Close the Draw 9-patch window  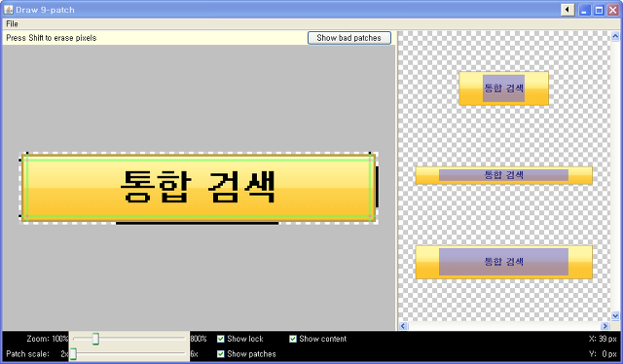[613, 10]
